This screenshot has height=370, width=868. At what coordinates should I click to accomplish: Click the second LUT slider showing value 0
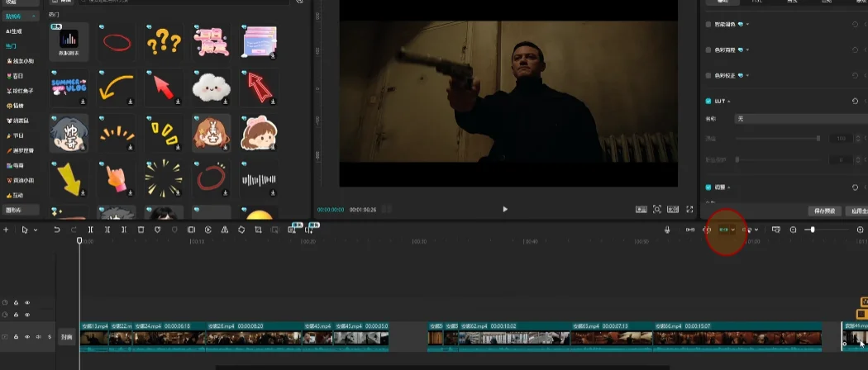[737, 159]
